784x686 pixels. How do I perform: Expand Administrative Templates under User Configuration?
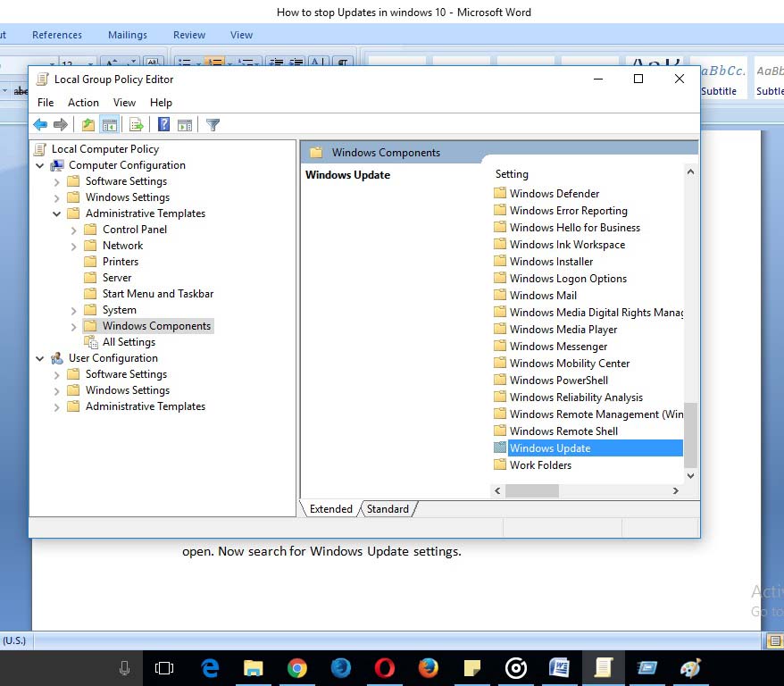(56, 407)
